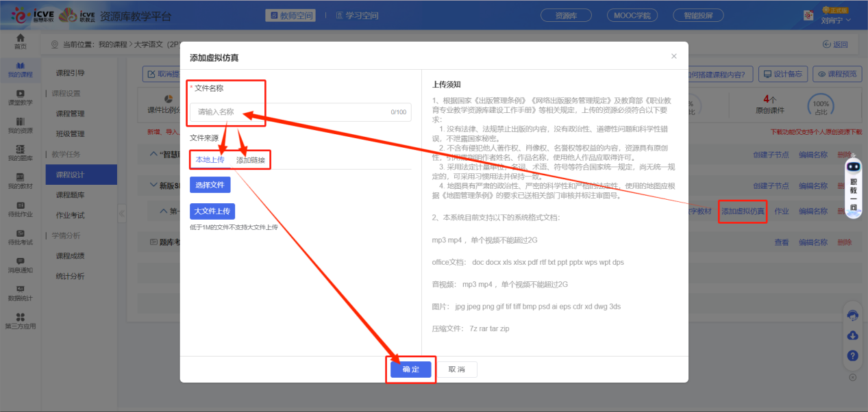This screenshot has width=868, height=412.
Task: Click the download cloud icon at right
Action: 853,335
